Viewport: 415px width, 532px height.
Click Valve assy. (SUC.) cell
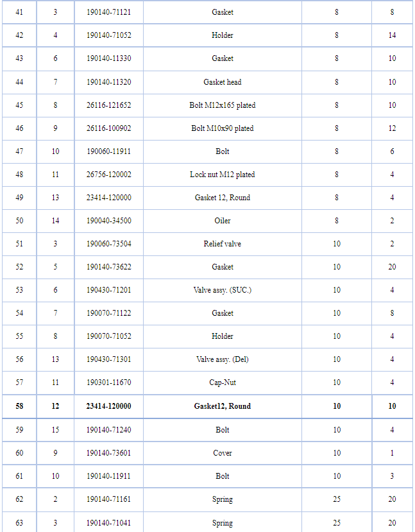coord(223,290)
